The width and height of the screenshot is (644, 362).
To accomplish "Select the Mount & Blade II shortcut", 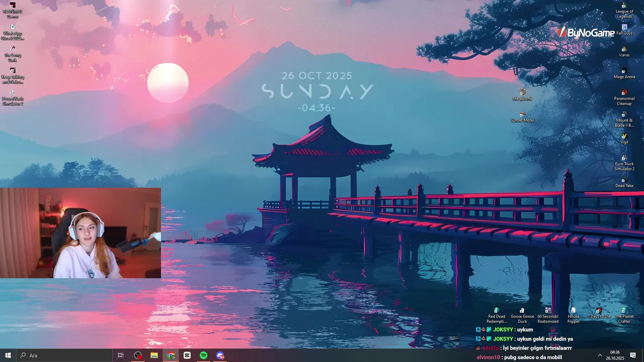I will click(624, 119).
